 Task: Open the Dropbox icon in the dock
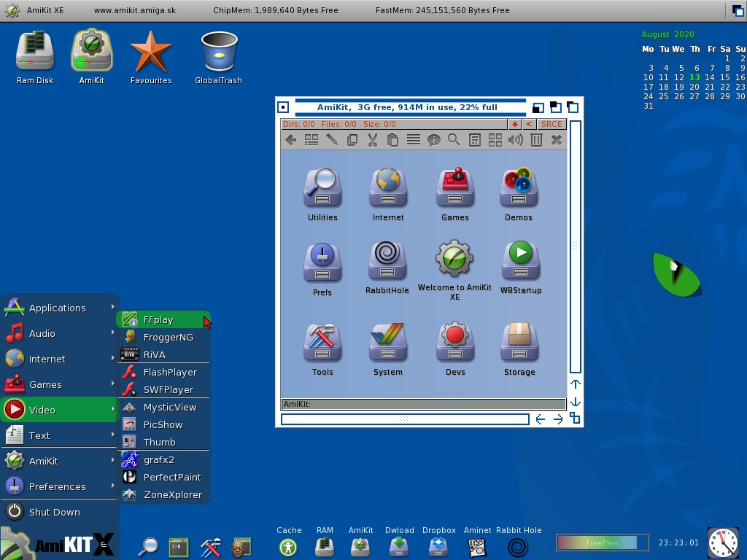438,546
